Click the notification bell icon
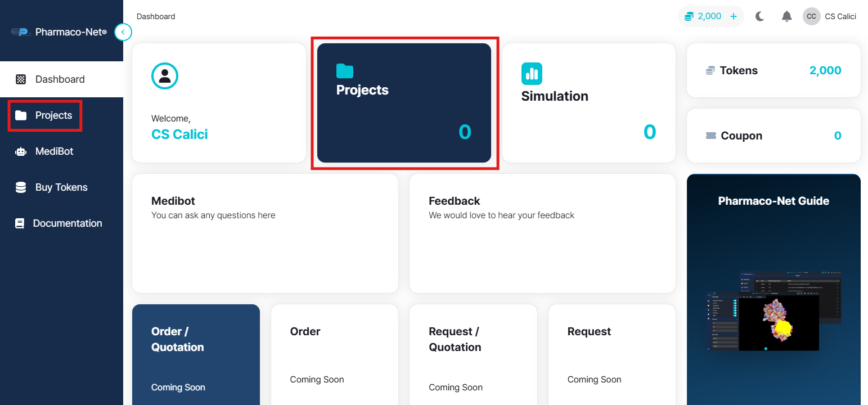The height and width of the screenshot is (405, 868). (x=786, y=16)
